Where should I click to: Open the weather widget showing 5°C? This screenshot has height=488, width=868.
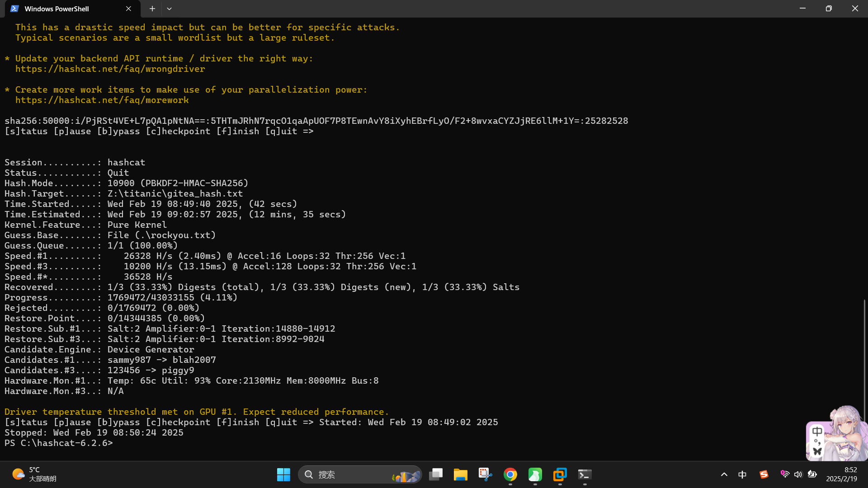[34, 474]
